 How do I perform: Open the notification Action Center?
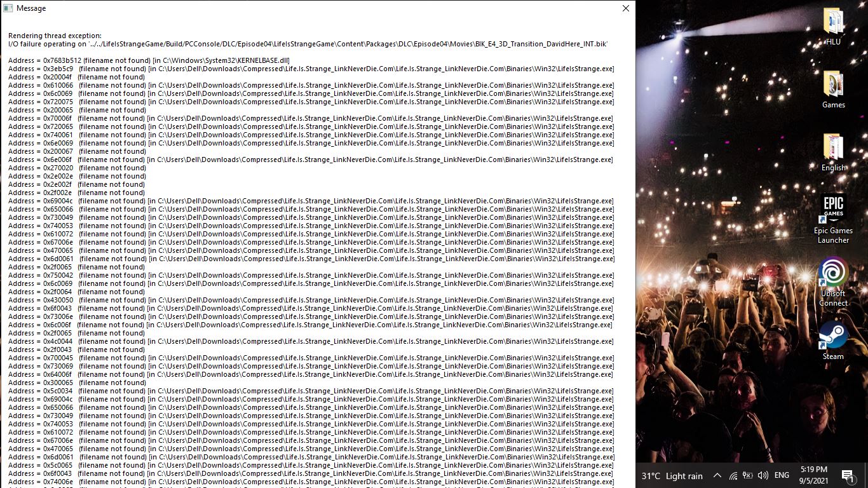click(848, 475)
